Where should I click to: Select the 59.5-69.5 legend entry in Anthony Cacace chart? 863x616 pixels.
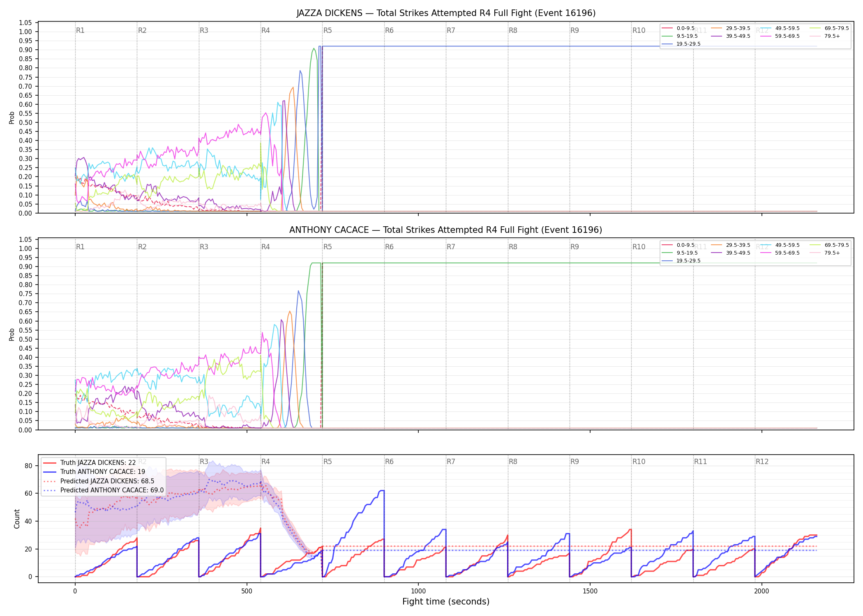point(780,253)
